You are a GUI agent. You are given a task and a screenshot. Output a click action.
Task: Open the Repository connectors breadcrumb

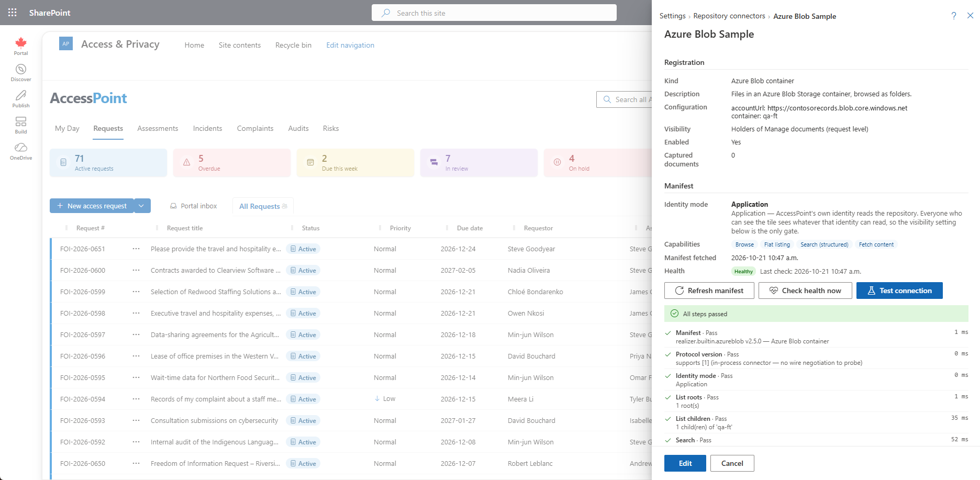pyautogui.click(x=729, y=16)
